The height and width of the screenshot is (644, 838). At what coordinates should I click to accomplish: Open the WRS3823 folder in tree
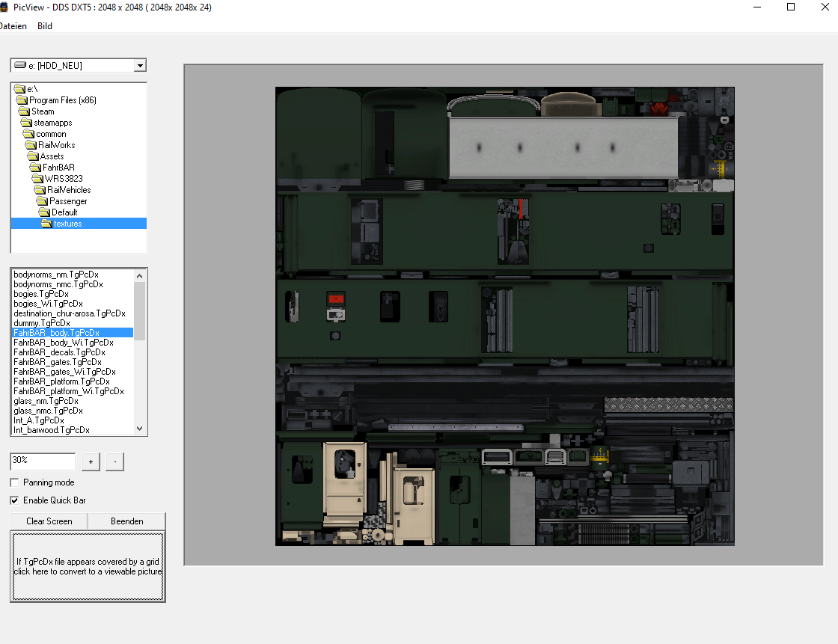63,179
